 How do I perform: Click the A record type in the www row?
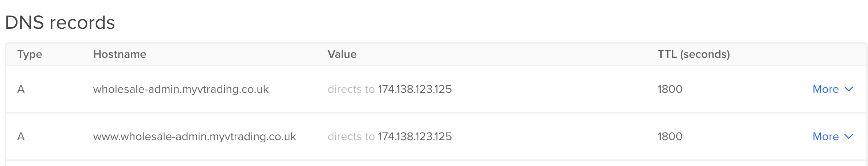(x=21, y=137)
